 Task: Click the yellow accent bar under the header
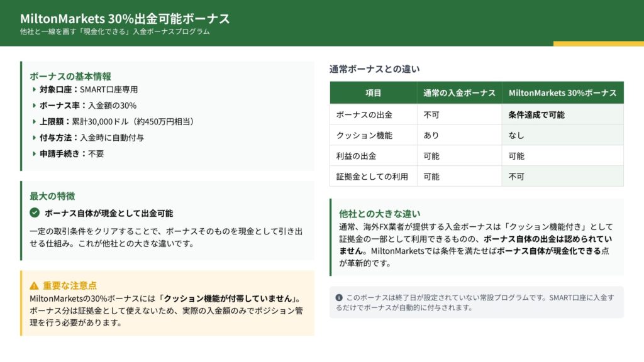click(x=598, y=44)
